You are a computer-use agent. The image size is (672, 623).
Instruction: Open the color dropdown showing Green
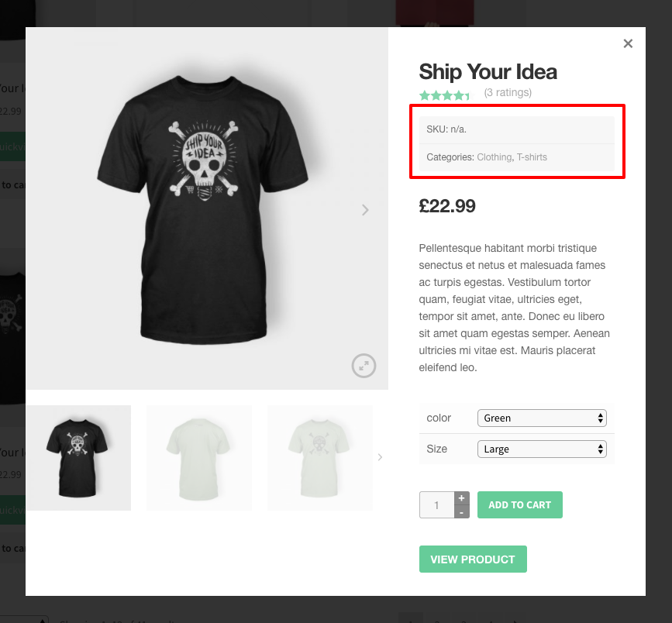click(541, 418)
